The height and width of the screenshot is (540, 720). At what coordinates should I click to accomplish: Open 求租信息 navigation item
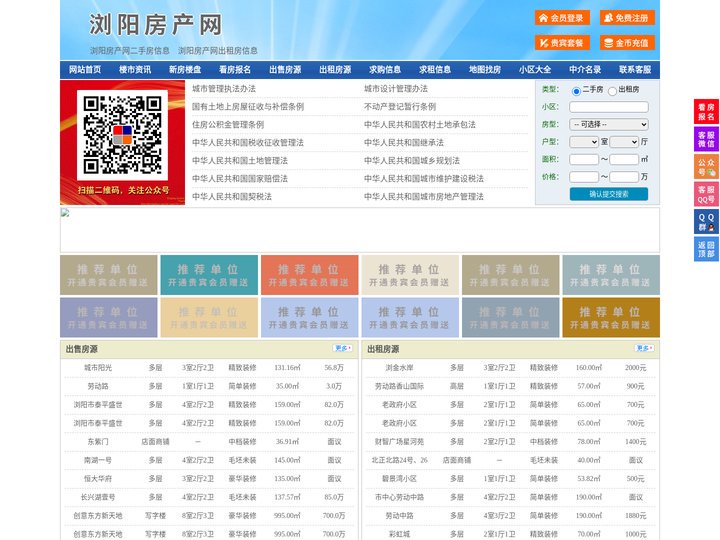point(435,70)
